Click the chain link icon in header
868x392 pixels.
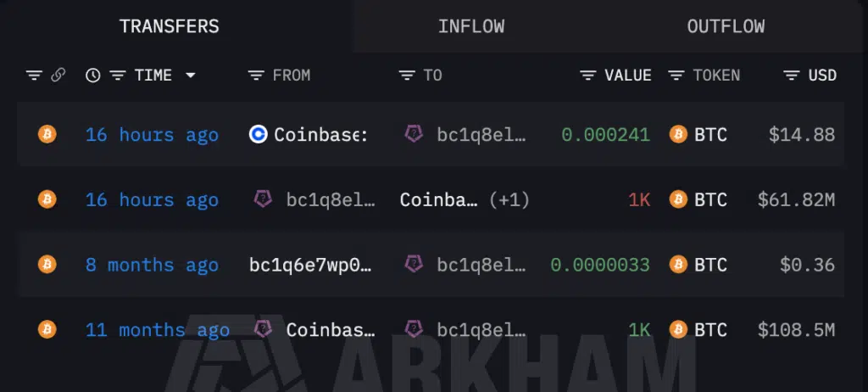pos(58,76)
